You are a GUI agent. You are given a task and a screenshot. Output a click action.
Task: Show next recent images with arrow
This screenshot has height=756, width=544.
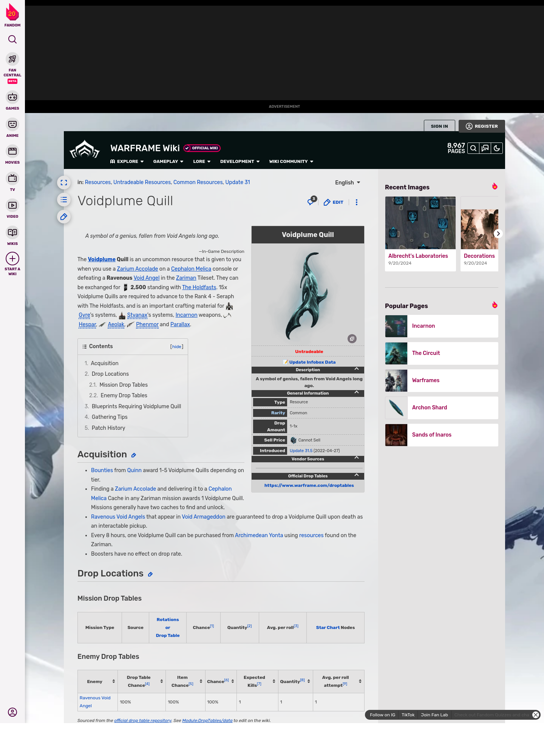tap(498, 234)
